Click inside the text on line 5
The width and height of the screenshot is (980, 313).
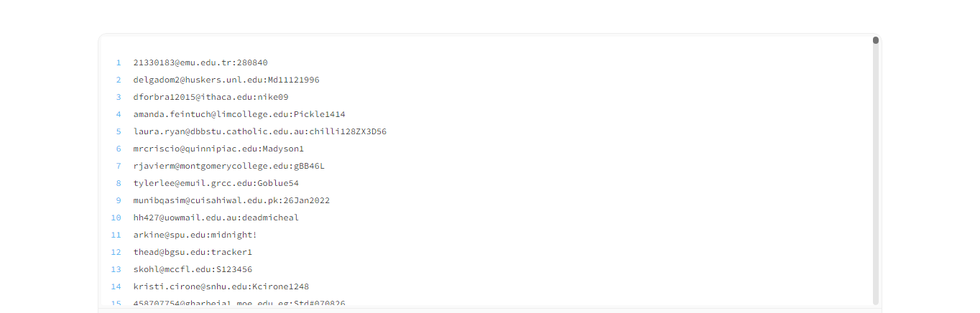[x=260, y=131]
